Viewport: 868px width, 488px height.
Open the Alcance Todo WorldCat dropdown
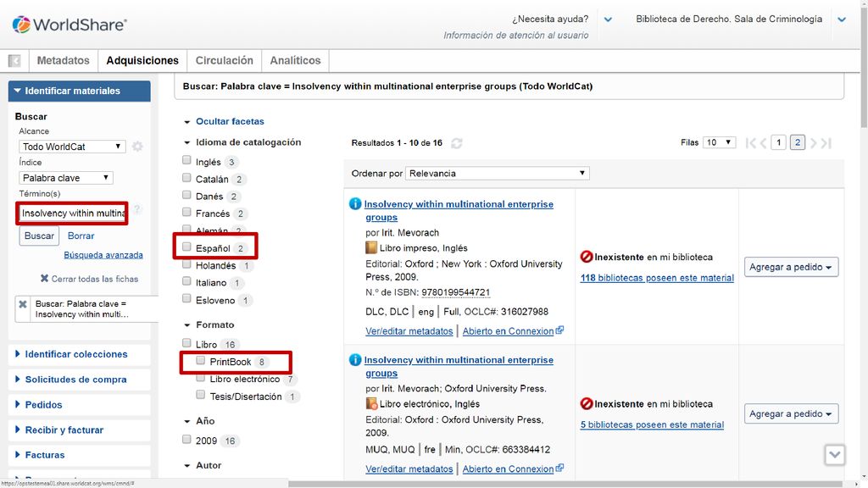click(x=72, y=147)
